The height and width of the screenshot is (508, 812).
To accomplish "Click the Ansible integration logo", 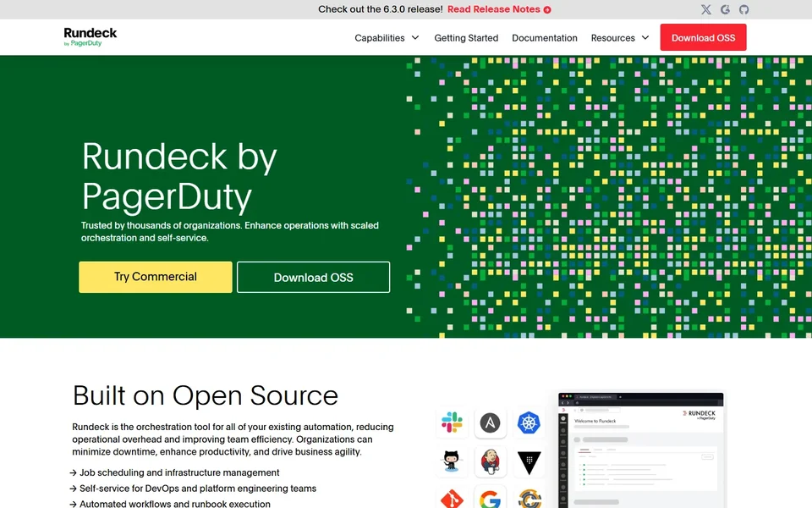I will [490, 423].
